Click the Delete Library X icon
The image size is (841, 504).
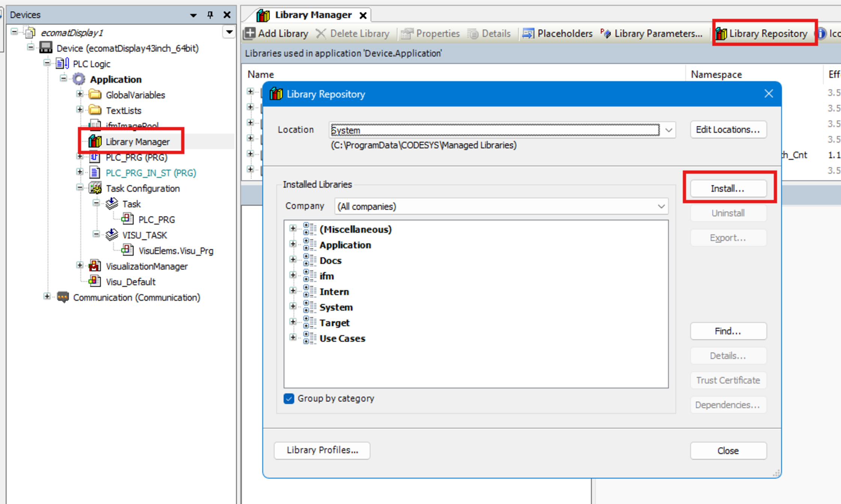[321, 33]
